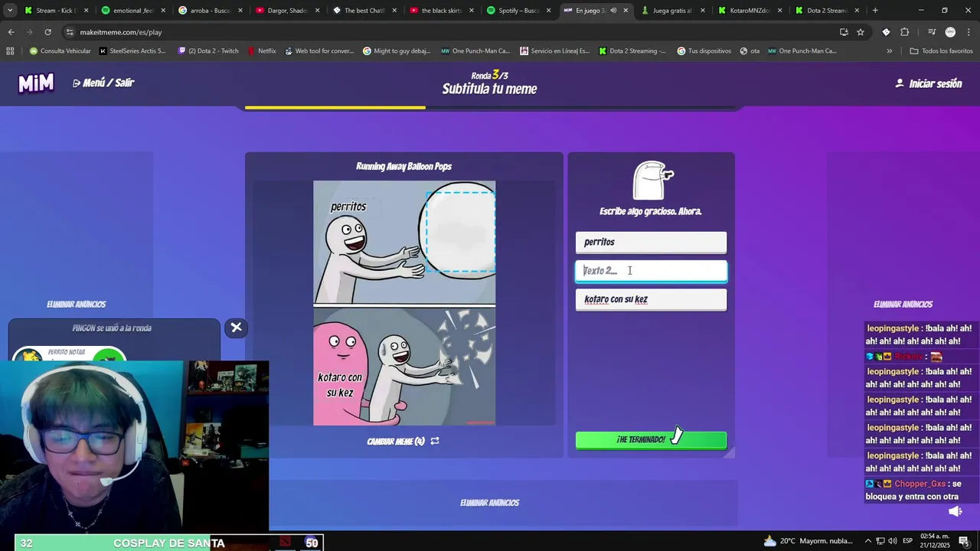Image resolution: width=980 pixels, height=551 pixels.
Task: Reload the page
Action: point(47,32)
